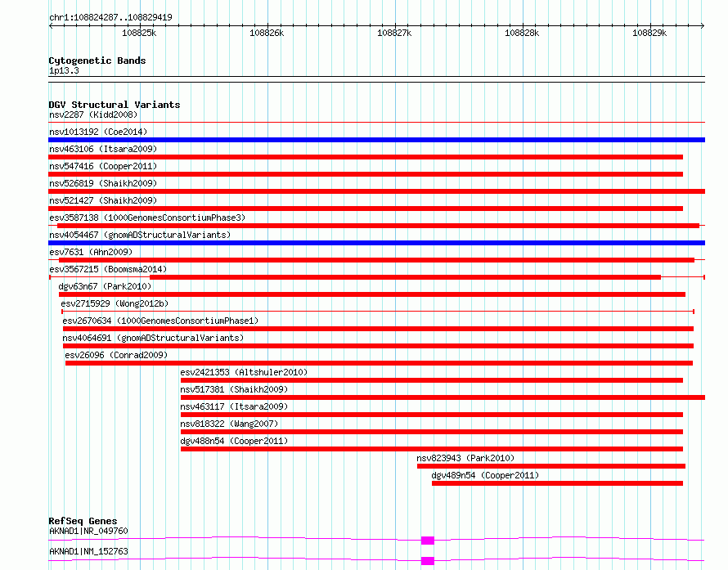This screenshot has width=728, height=570.
Task: Click the magenta exon box of NR_049760
Action: pyautogui.click(x=428, y=541)
